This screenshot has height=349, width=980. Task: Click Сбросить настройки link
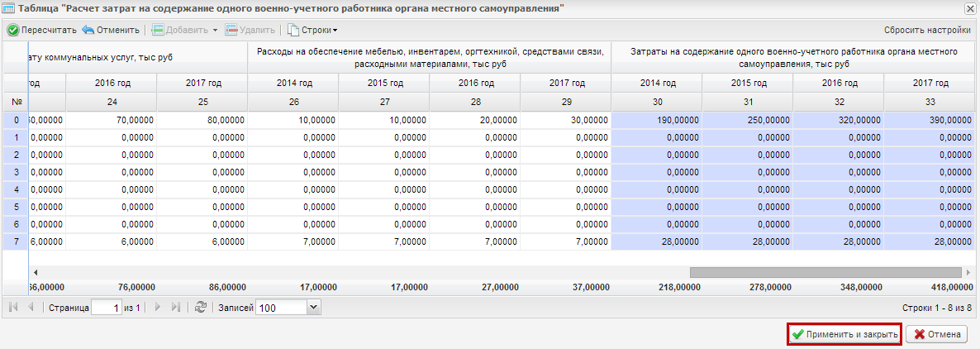[927, 30]
